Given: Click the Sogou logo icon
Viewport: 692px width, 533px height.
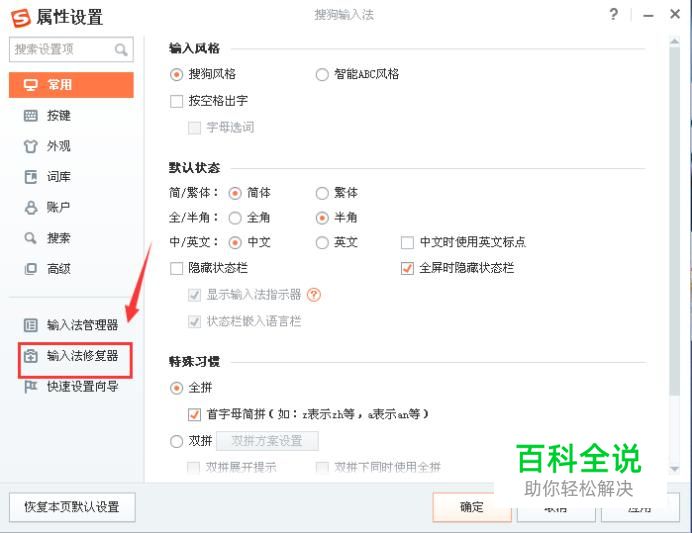Looking at the screenshot, I should tap(20, 18).
